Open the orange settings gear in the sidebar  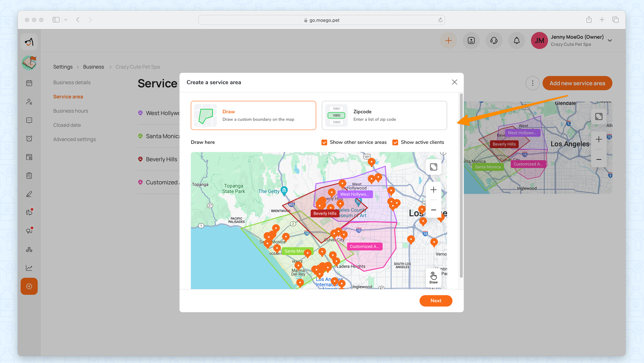click(x=29, y=286)
